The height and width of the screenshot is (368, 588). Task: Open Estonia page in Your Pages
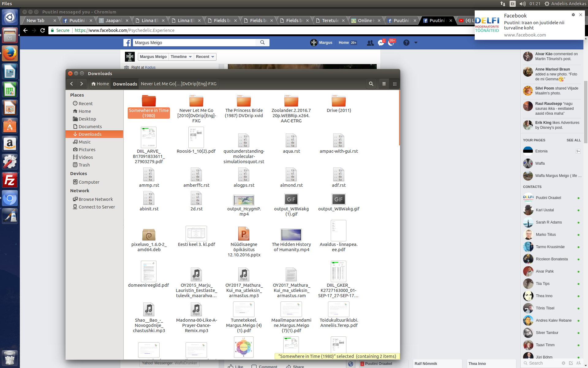[552, 151]
